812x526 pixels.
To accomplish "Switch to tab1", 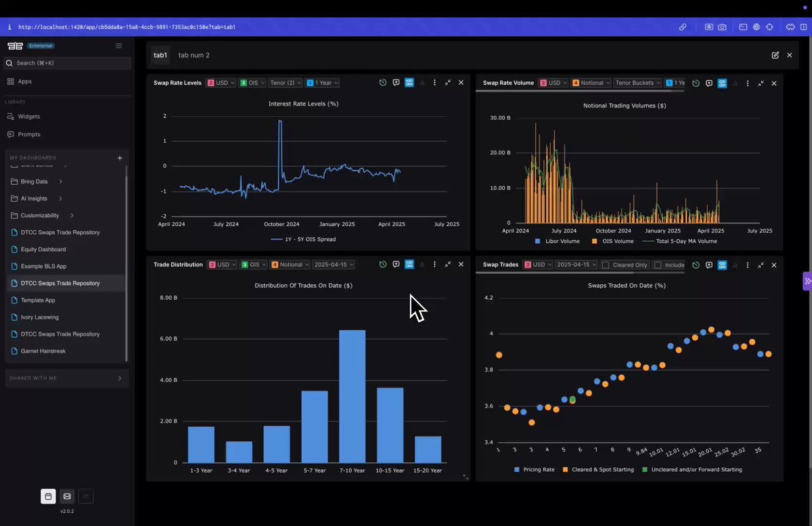I will 160,56.
